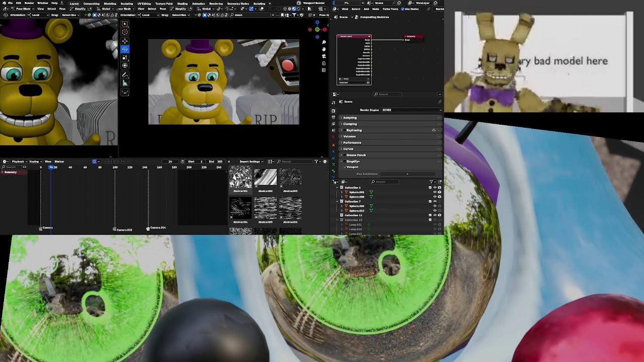Toggle Collection 7 exclude checkbox

(430, 201)
